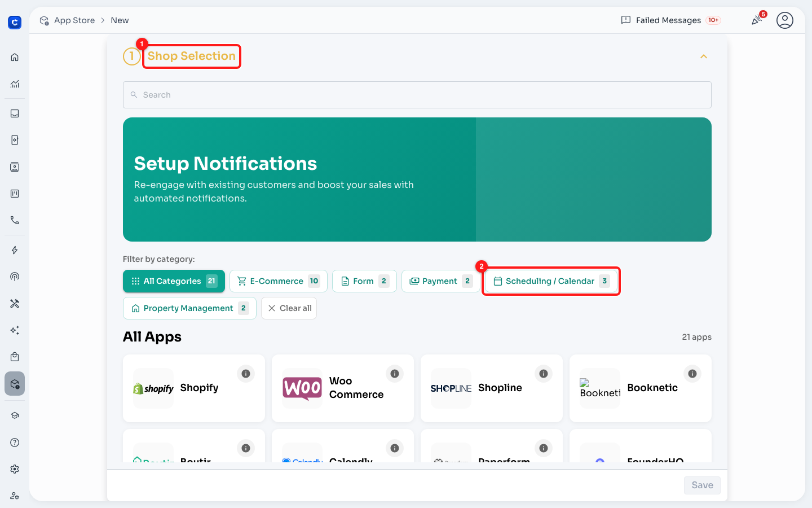Show info for the Shopline app
The width and height of the screenshot is (812, 508).
[544, 374]
